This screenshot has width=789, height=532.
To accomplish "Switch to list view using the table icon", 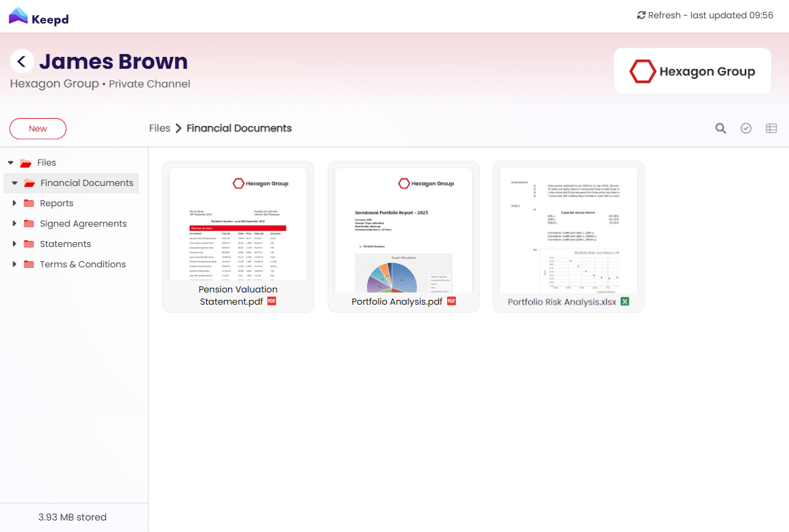I will coord(771,128).
